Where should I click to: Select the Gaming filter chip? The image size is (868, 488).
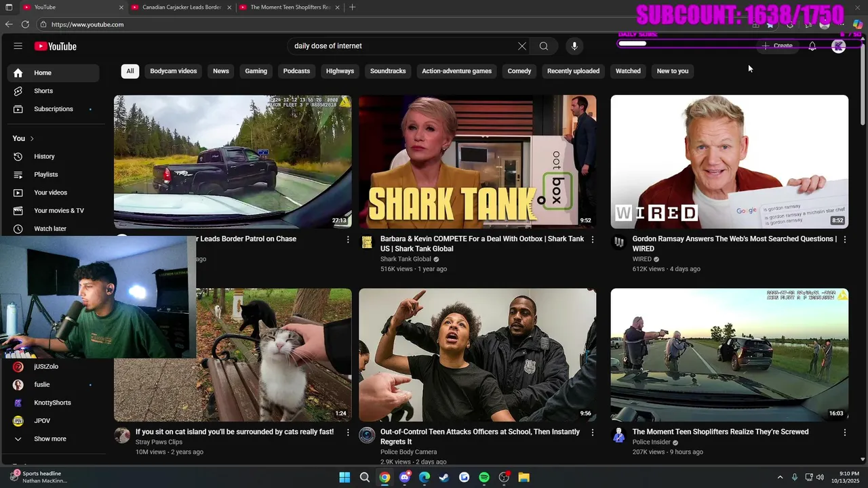[x=256, y=71]
